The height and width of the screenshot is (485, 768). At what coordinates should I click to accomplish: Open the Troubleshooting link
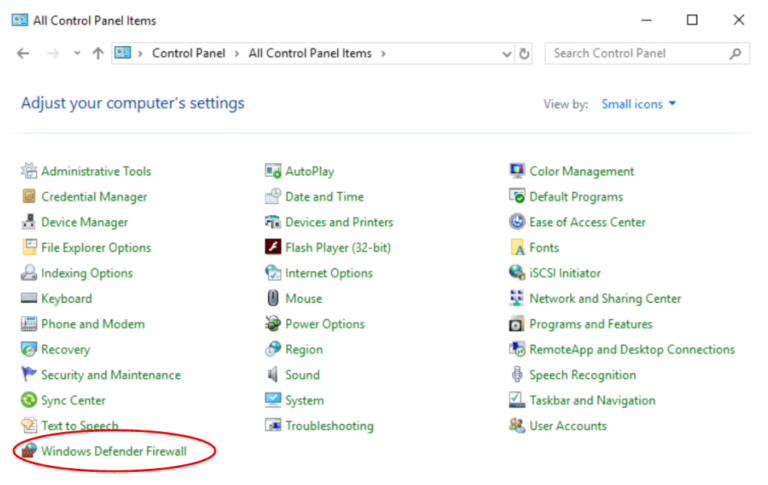(x=329, y=426)
